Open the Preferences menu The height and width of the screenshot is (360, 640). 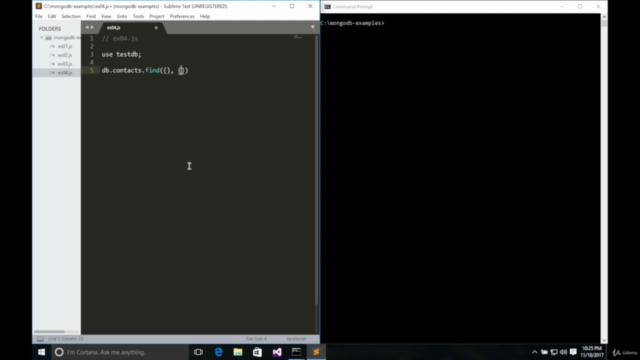(x=182, y=16)
